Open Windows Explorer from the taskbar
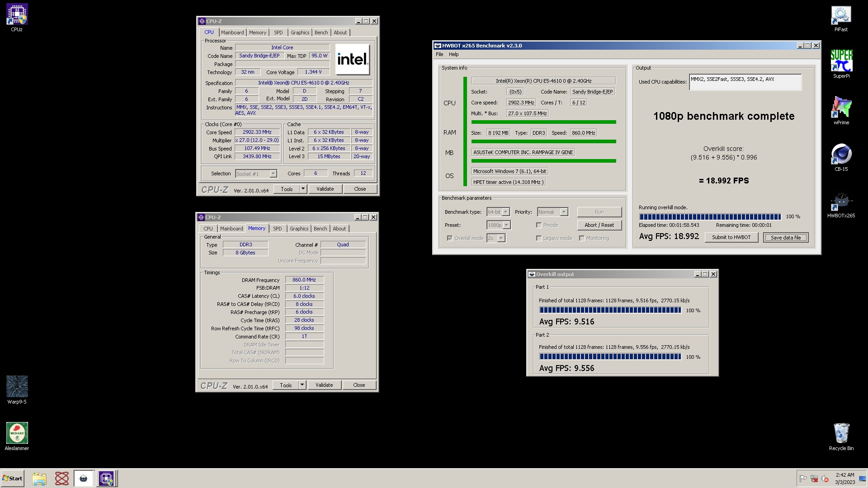This screenshot has width=868, height=488. [39, 479]
